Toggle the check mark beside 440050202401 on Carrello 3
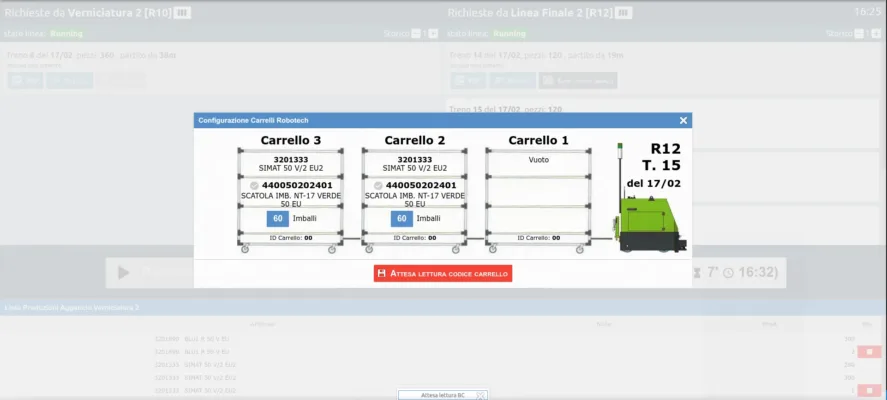Image resolution: width=887 pixels, height=400 pixels. (254, 186)
